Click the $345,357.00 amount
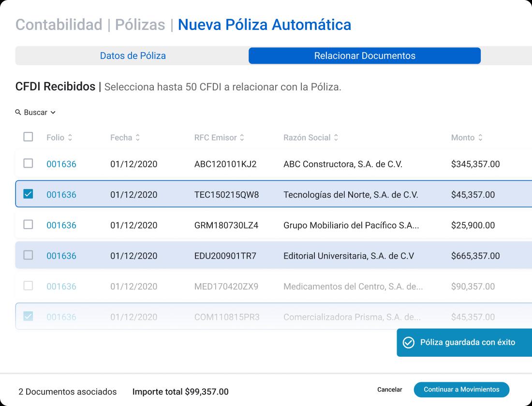Viewport: 532px width, 406px height. (475, 164)
